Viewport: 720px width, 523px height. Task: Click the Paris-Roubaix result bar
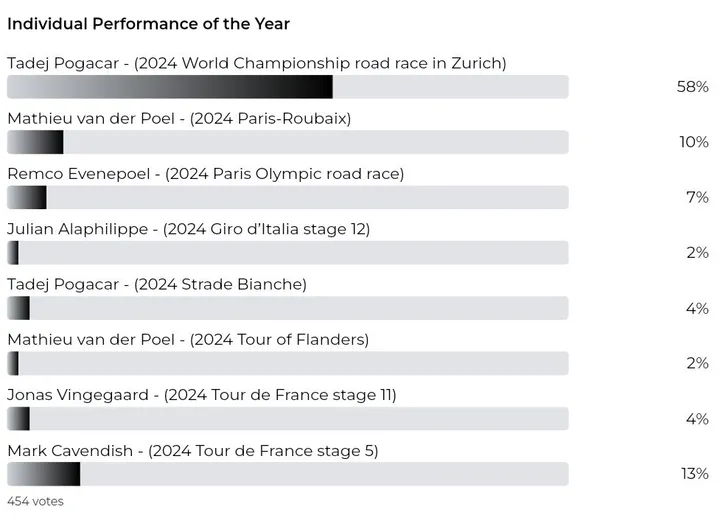pyautogui.click(x=287, y=142)
